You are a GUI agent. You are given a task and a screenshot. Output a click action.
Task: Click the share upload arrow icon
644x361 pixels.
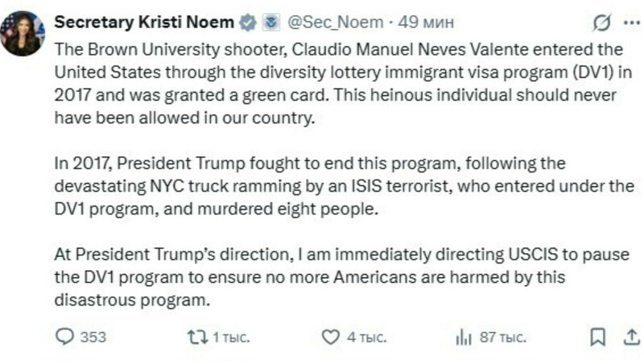[625, 335]
